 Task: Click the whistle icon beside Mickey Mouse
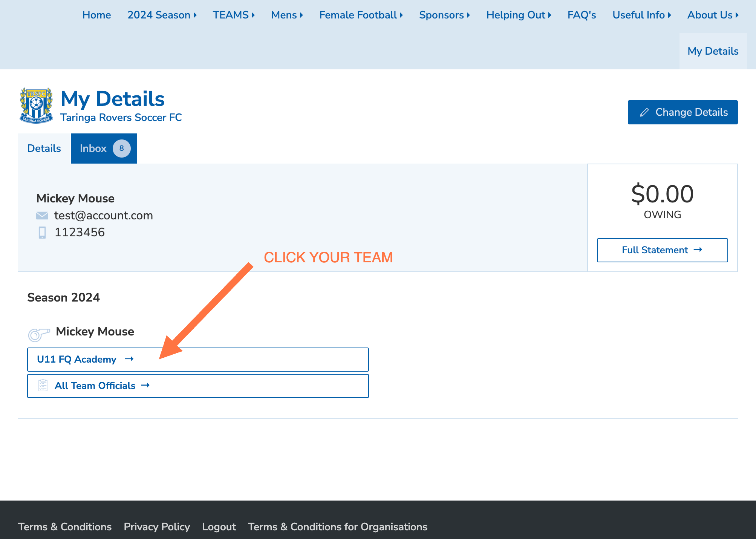click(39, 334)
